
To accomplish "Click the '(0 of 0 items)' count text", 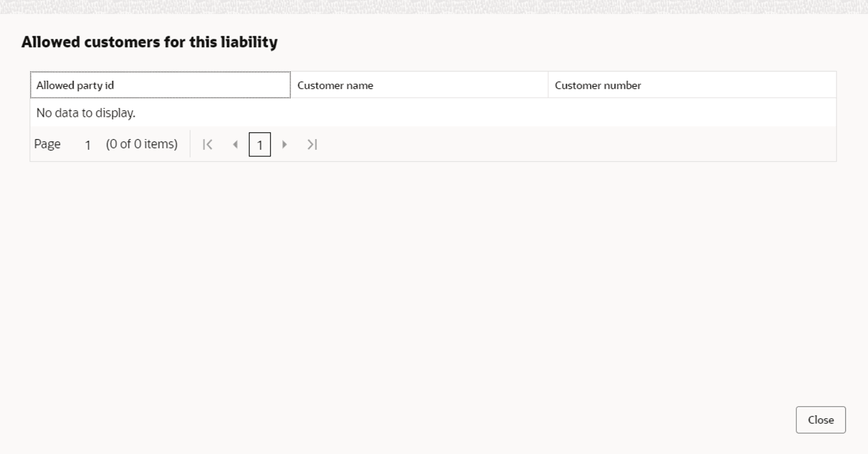I will coord(142,144).
